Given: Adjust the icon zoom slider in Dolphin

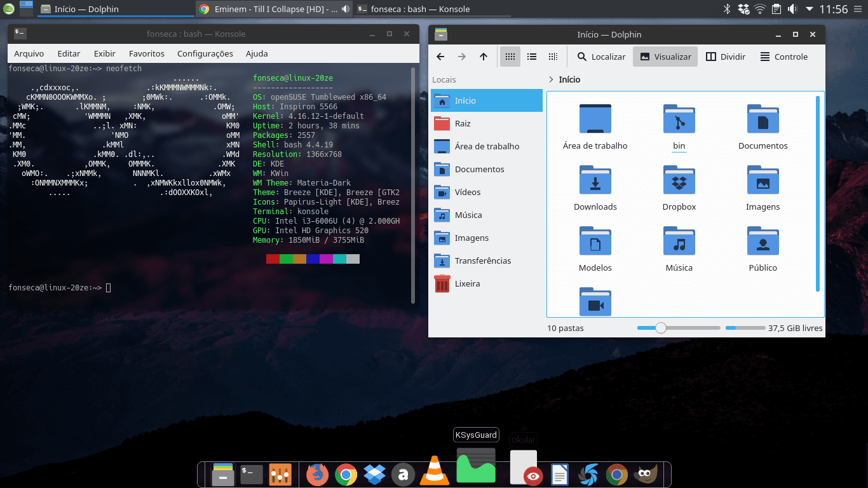Looking at the screenshot, I should click(x=660, y=327).
